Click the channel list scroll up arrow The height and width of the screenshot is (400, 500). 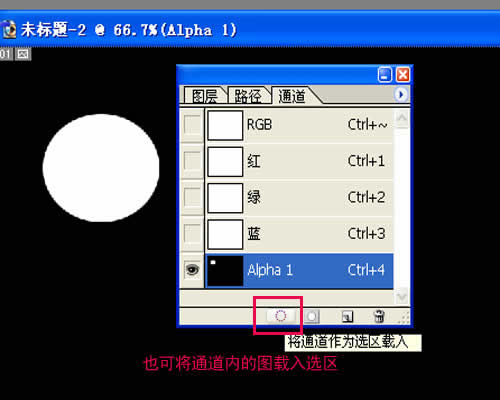pos(402,119)
